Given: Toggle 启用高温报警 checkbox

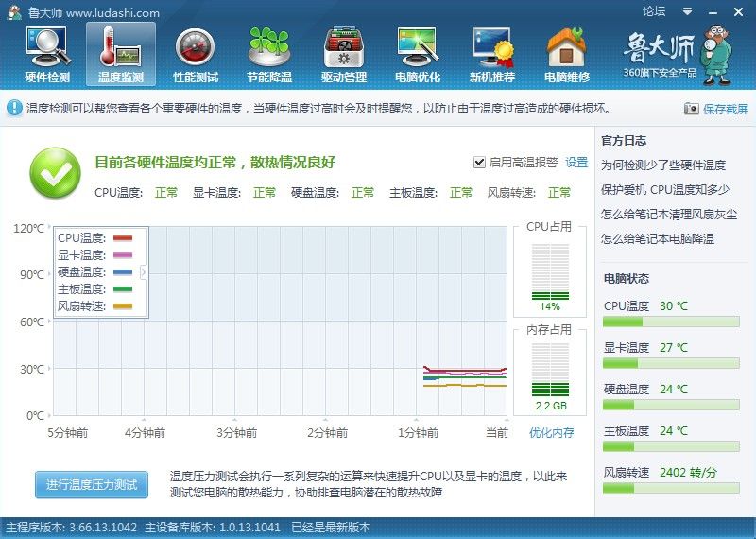Looking at the screenshot, I should [x=479, y=162].
